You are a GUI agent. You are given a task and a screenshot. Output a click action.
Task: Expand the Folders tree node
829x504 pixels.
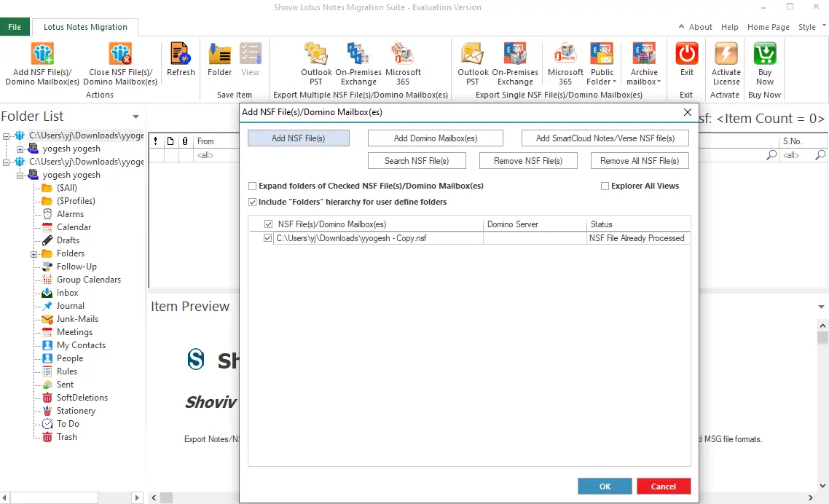(34, 254)
